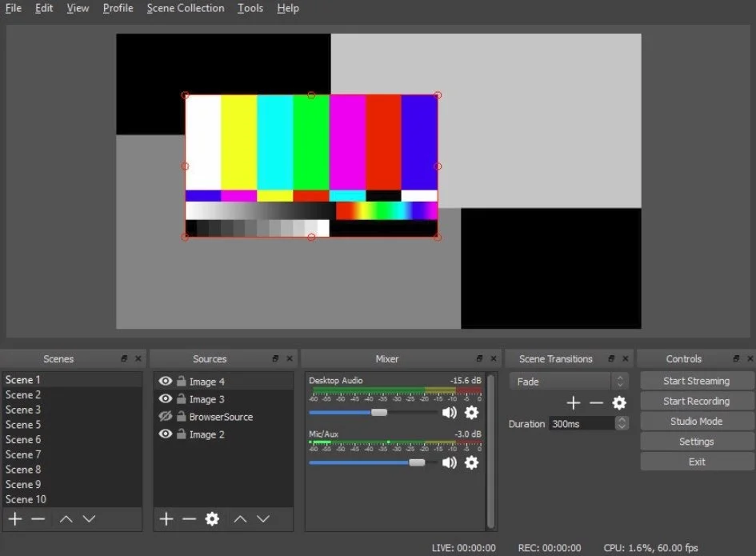Add a new scene with the plus icon
The height and width of the screenshot is (556, 756).
pos(14,519)
